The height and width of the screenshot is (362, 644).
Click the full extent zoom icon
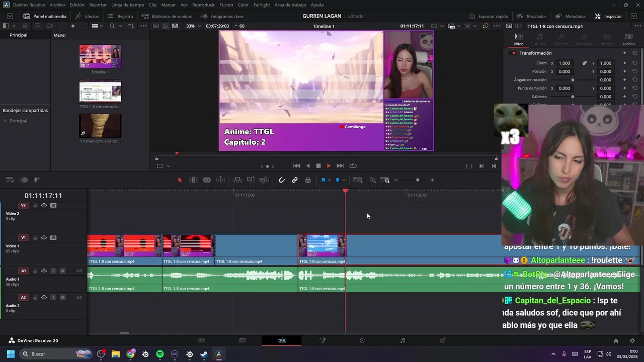coord(358,180)
